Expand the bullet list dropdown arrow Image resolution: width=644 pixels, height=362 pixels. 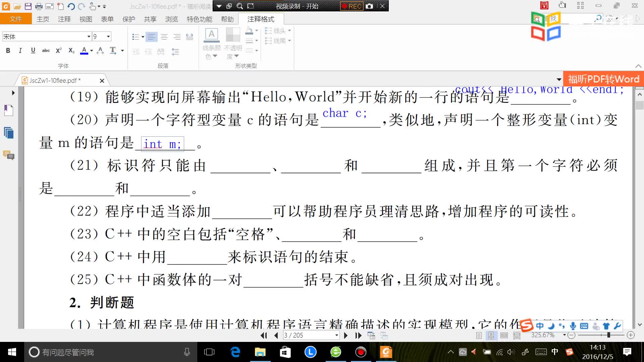pos(143,37)
